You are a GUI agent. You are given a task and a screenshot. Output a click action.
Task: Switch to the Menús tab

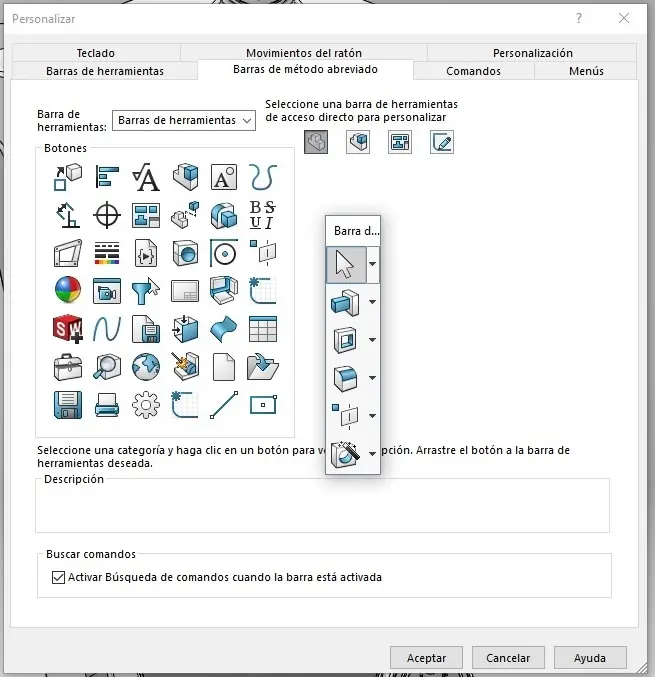(x=586, y=71)
